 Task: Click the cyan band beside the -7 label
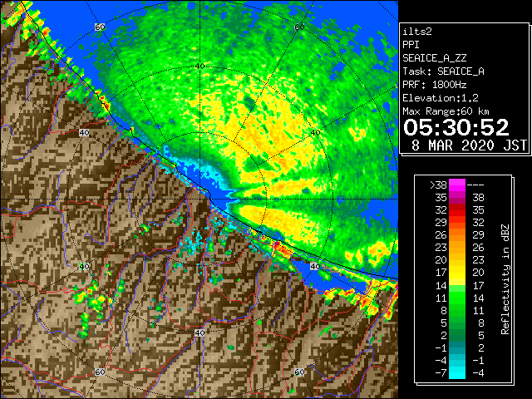click(x=456, y=373)
